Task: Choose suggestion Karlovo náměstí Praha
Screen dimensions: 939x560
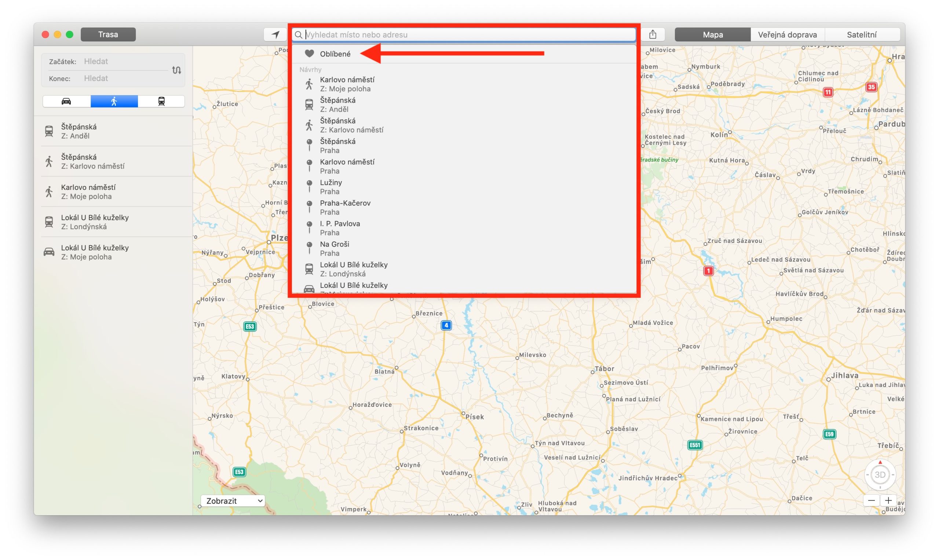Action: click(x=465, y=166)
